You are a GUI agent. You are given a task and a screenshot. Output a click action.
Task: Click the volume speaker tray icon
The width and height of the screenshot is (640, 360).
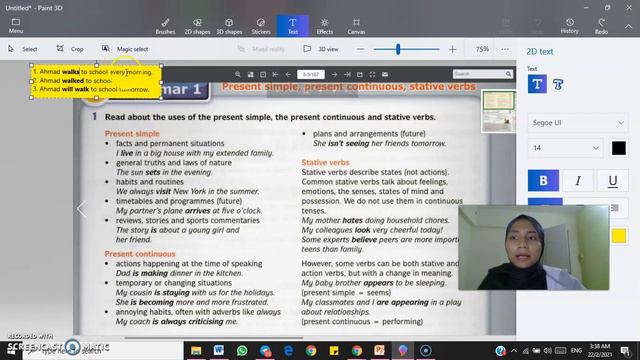click(x=547, y=351)
